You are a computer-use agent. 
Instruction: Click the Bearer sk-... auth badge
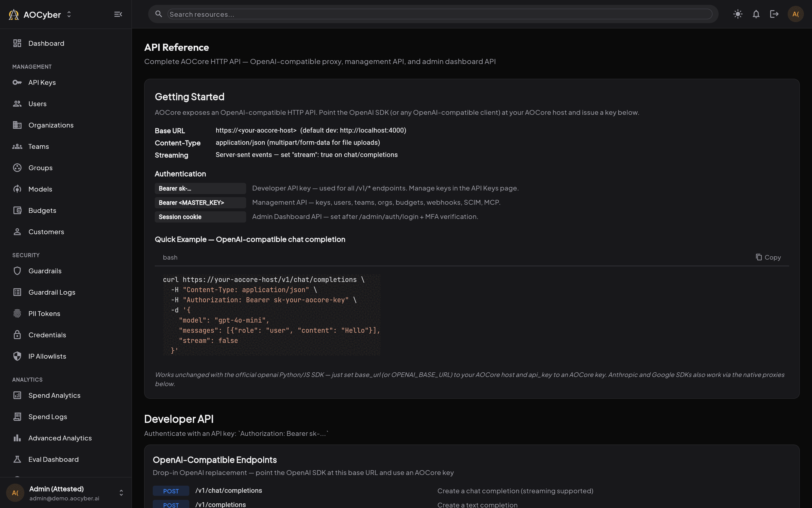tap(200, 188)
